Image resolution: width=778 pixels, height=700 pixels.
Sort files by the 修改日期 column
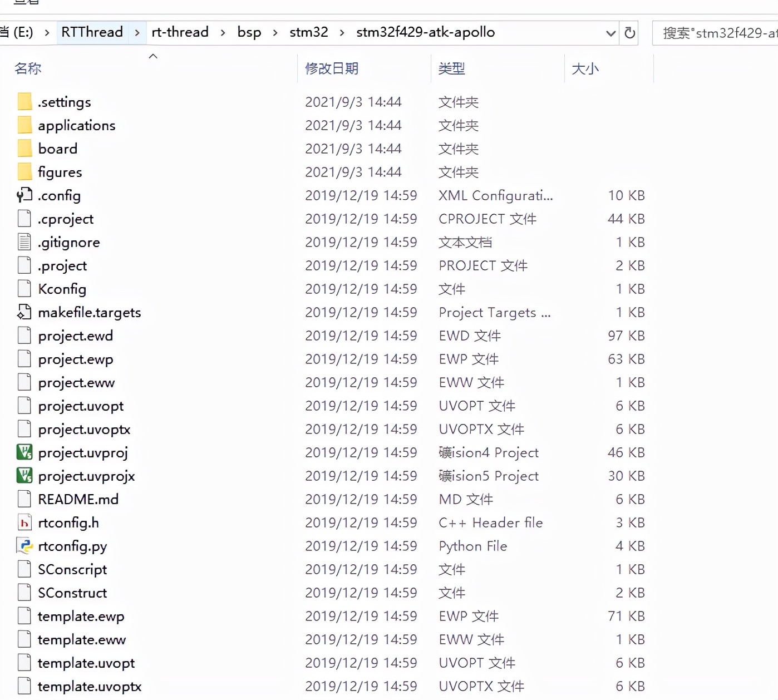click(x=332, y=68)
